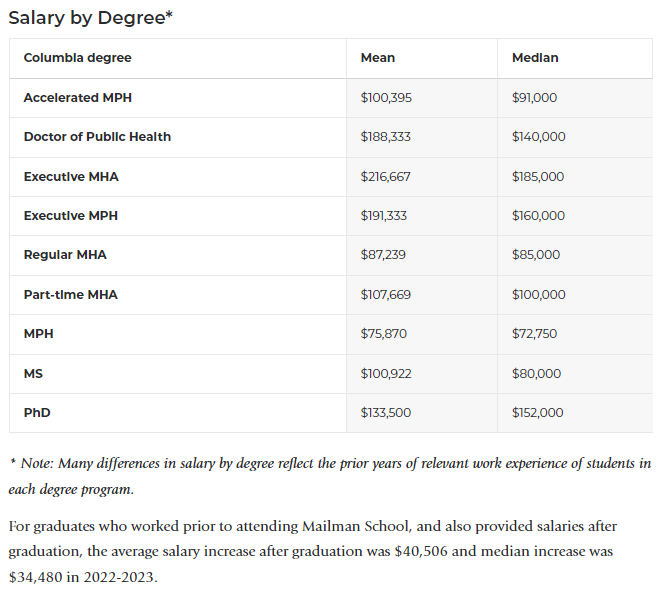Select the Regular MHA row label
This screenshot has width=665, height=597.
point(65,255)
